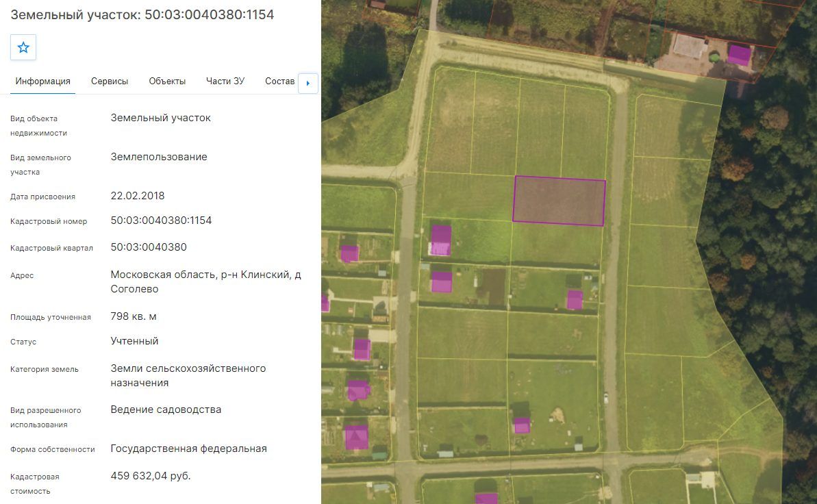Viewport: 817px width, 504px height.
Task: Click the magenta-outlined selected parcel on the map
Action: pos(559,201)
